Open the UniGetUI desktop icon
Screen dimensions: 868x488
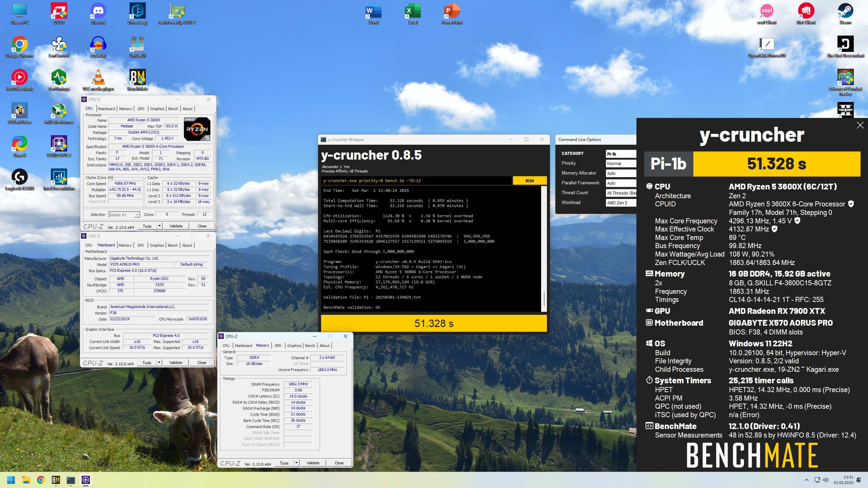click(137, 47)
